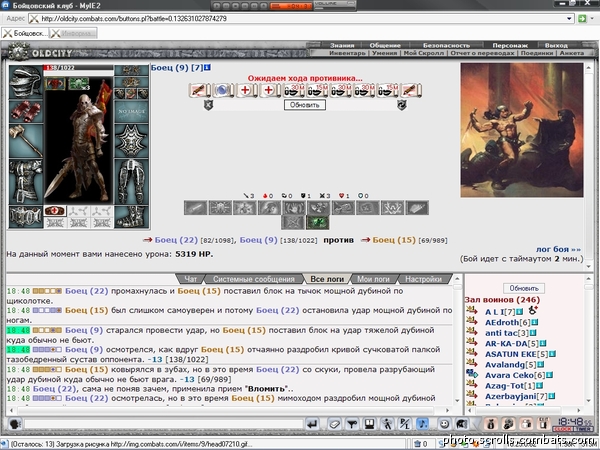Click the Боец (15) opponent name link
600x450 pixels.
click(x=394, y=240)
